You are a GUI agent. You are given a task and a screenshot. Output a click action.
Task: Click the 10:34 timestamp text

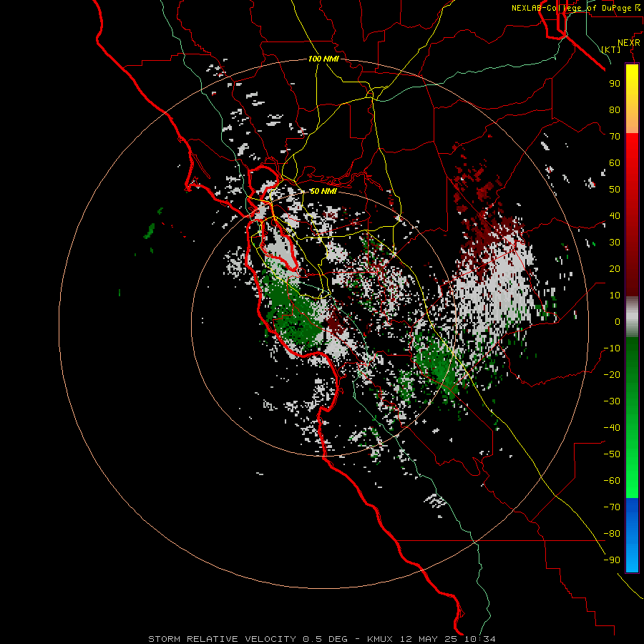[480, 639]
